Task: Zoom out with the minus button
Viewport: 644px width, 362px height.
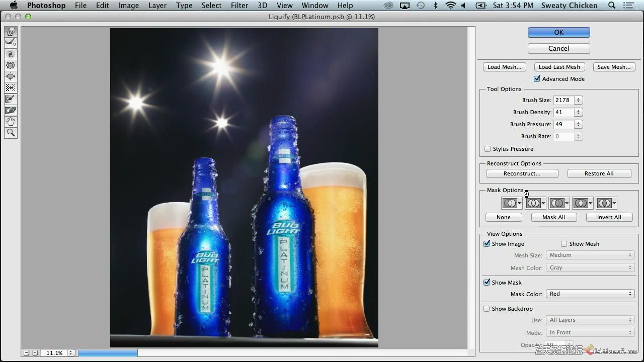Action: 27,353
